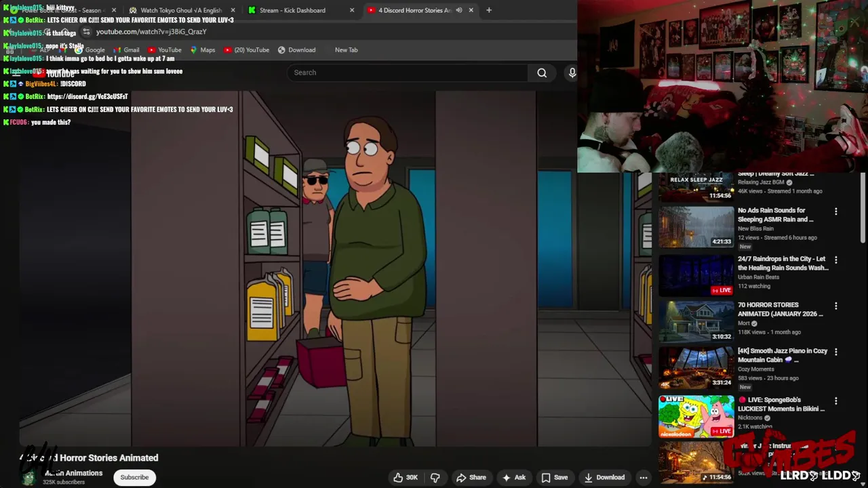Open the YouTube bookmark next to Gmail
Screen dimensions: 868x488
164,49
